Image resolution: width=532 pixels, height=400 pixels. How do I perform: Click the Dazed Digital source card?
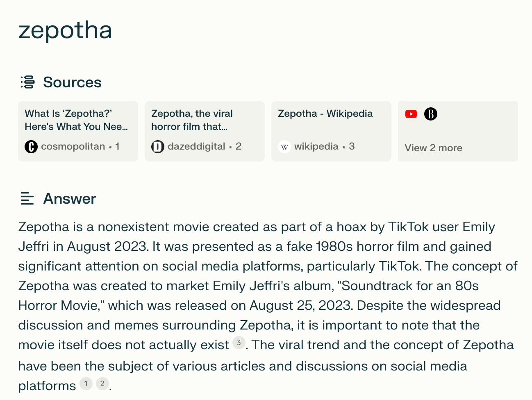[205, 131]
